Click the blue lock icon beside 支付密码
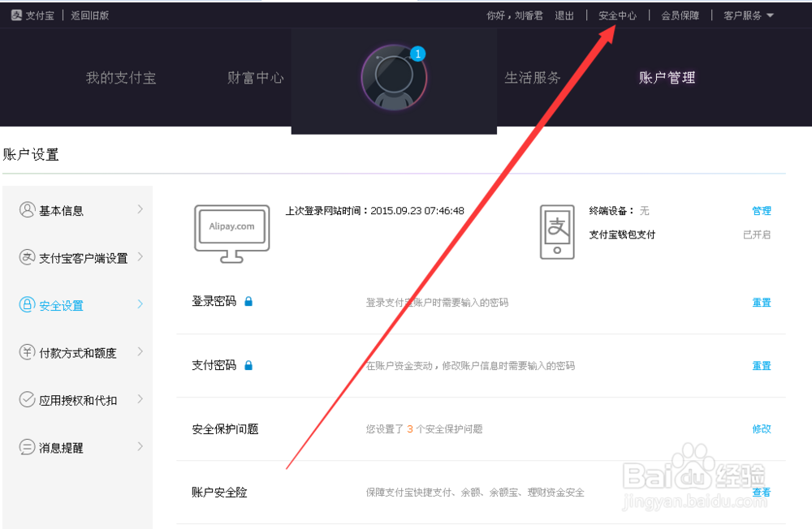Screen dimensions: 812x529 tap(248, 365)
